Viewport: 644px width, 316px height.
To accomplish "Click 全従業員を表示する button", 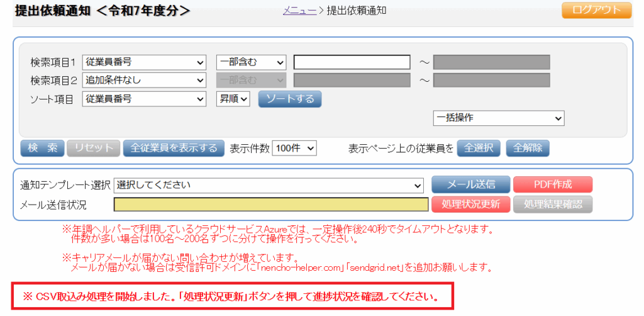I will coord(173,148).
